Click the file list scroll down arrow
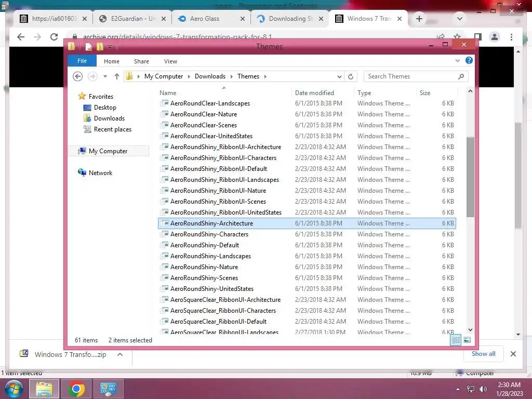Image resolution: width=532 pixels, height=399 pixels. [470, 330]
